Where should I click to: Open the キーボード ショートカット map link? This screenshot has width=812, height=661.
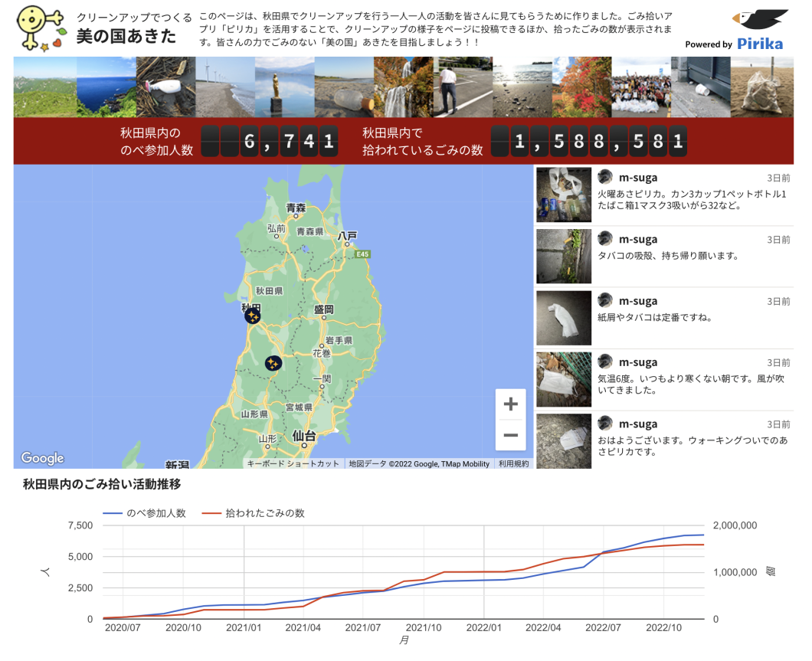tap(293, 464)
